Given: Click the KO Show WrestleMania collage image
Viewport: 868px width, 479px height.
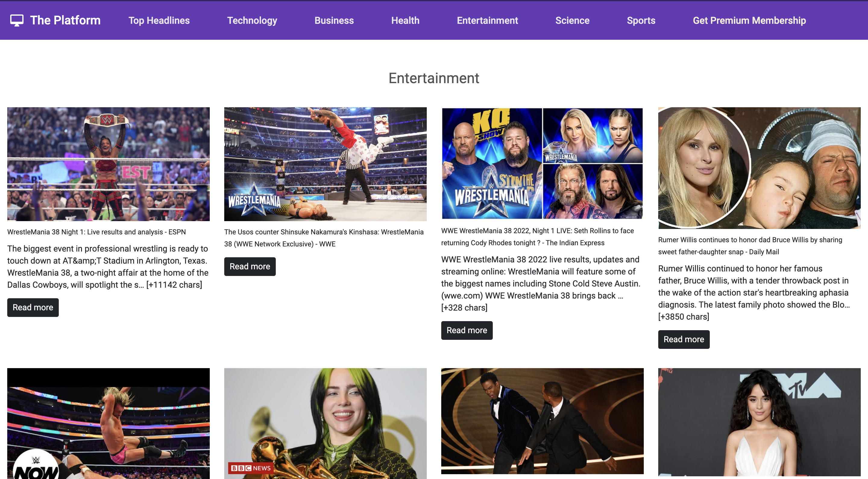Looking at the screenshot, I should (542, 163).
